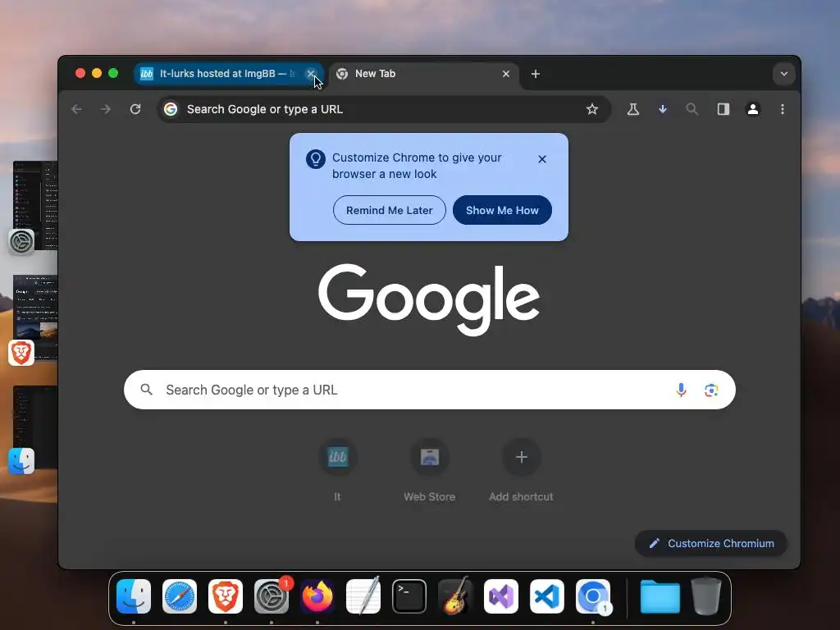Select System Settings window in Stage Manager
The image size is (840, 630).
34,206
